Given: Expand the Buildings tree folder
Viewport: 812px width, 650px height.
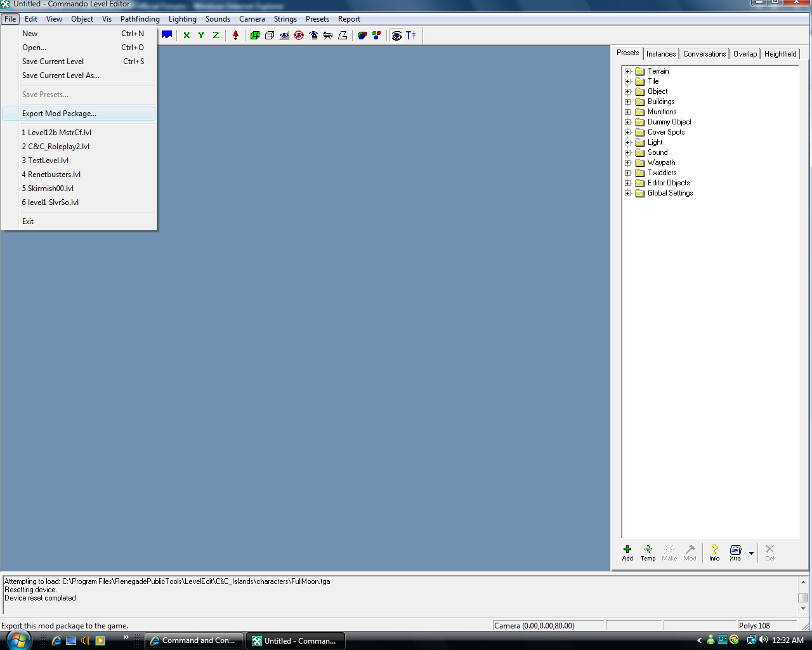Looking at the screenshot, I should coord(628,102).
